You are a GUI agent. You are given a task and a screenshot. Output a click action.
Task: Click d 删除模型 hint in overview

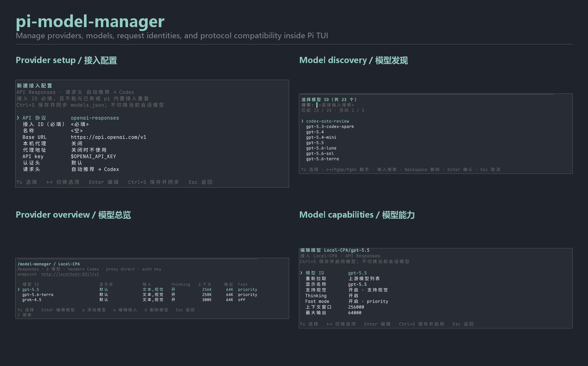tap(156, 310)
